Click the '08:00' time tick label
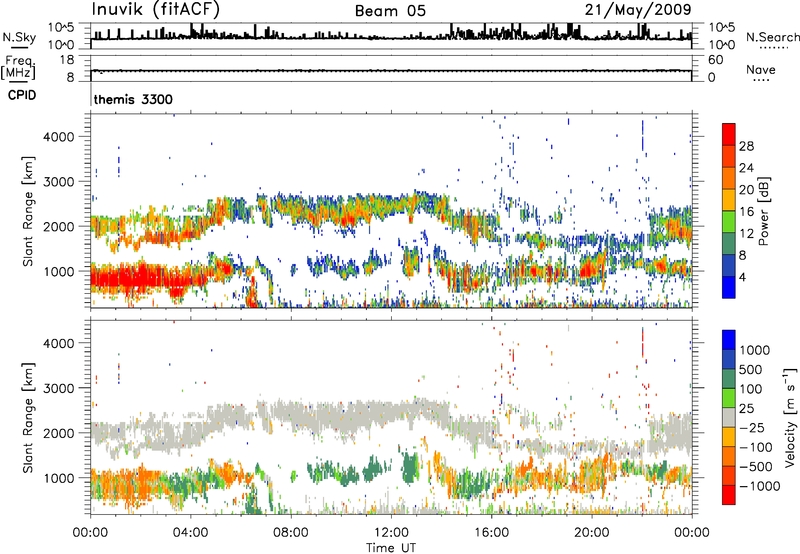Viewport: 800px width, 554px height. [291, 533]
